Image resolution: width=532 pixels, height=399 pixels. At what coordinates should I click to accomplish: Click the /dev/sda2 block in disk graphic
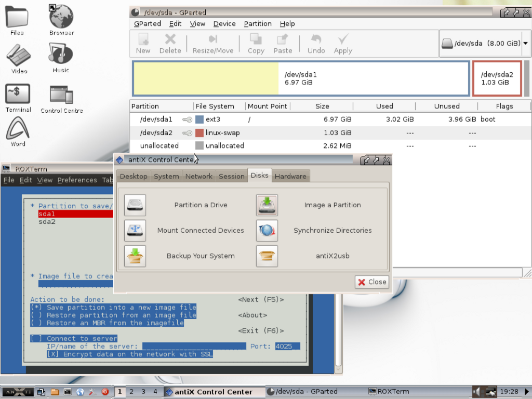497,78
